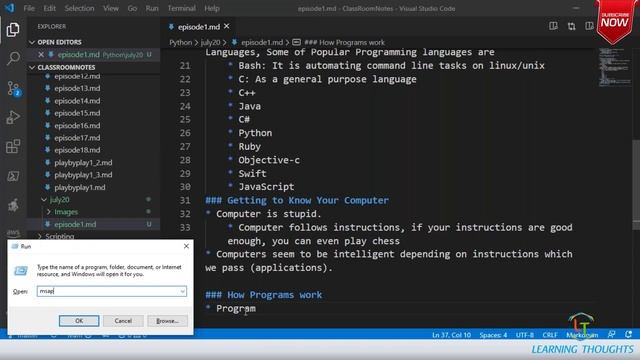Collapse the CLASSROOMNOTES section
640x360 pixels.
(32, 67)
